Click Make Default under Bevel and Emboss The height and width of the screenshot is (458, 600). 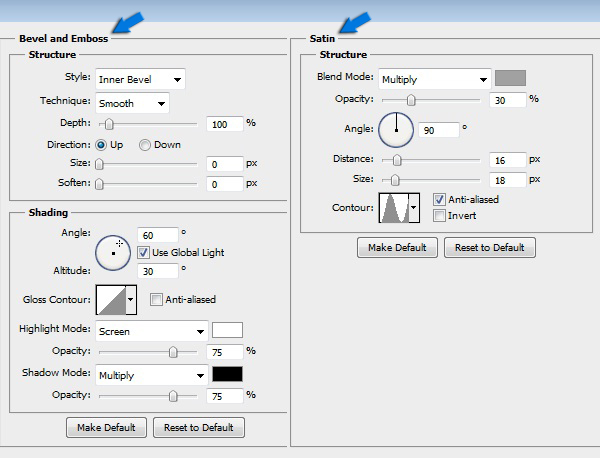click(x=106, y=428)
